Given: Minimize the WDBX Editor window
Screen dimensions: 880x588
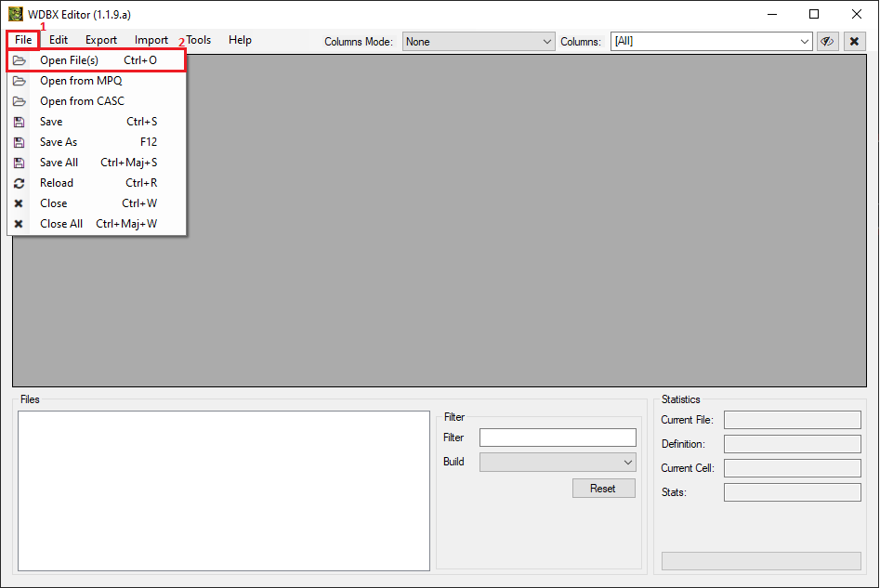Looking at the screenshot, I should coord(772,14).
